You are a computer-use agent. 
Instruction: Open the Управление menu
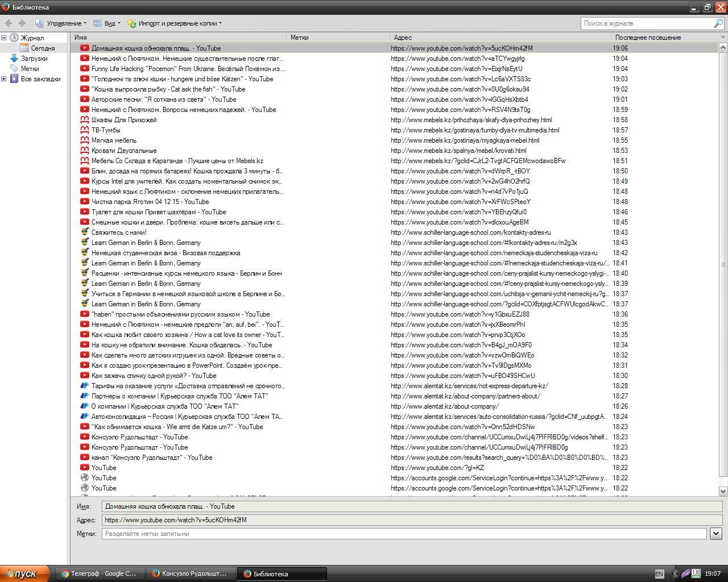61,23
